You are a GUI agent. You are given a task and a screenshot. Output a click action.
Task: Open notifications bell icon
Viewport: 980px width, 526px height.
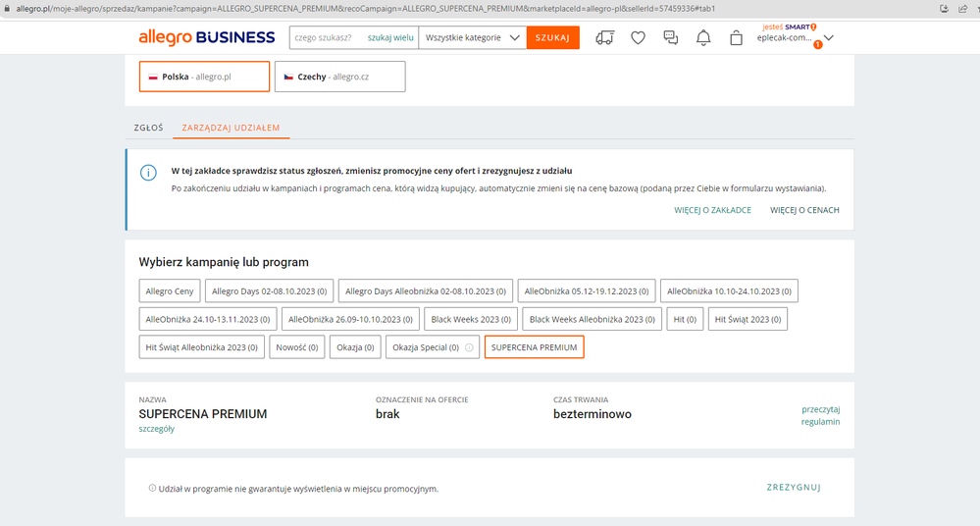click(703, 38)
